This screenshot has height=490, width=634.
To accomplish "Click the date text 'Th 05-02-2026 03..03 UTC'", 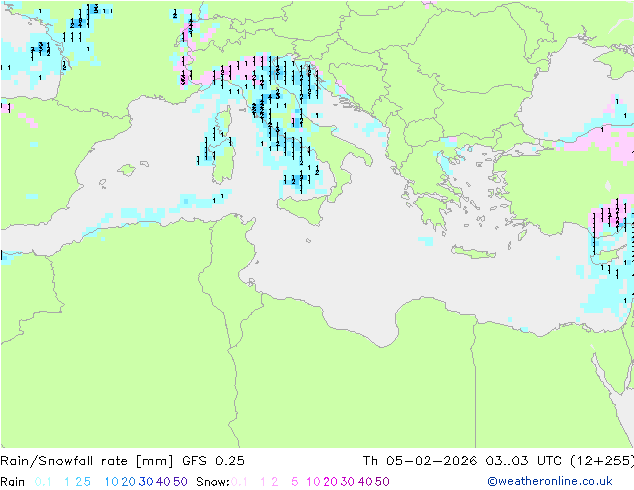I will point(462,461).
